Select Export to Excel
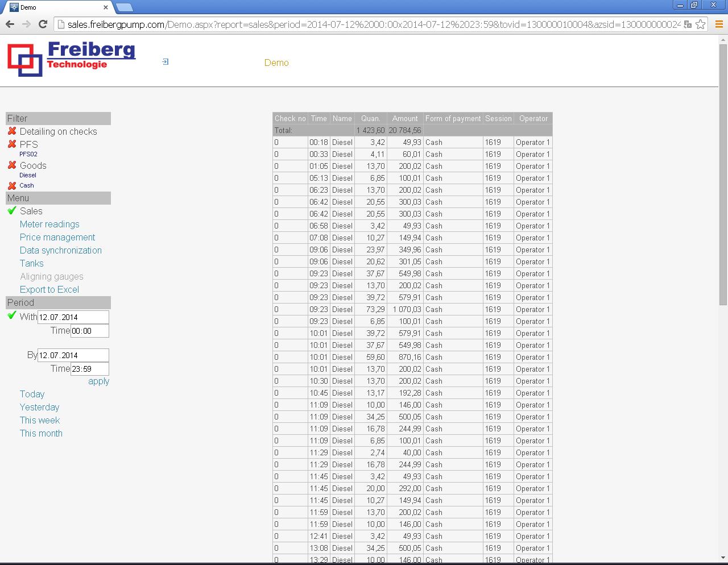 coord(49,289)
